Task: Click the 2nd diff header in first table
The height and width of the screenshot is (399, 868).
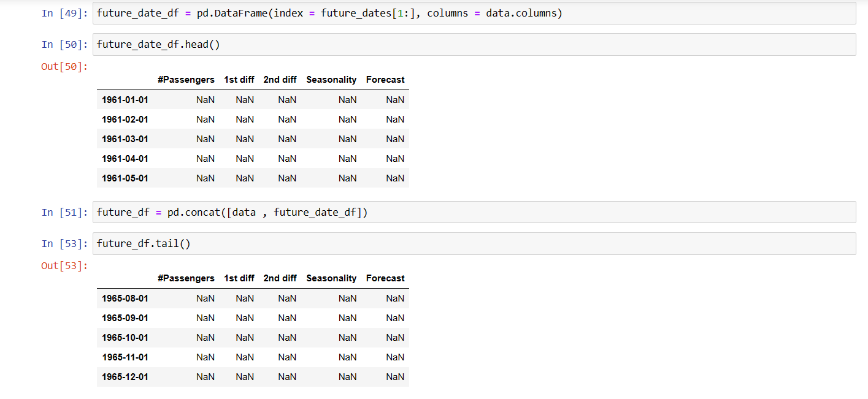Action: pyautogui.click(x=280, y=80)
